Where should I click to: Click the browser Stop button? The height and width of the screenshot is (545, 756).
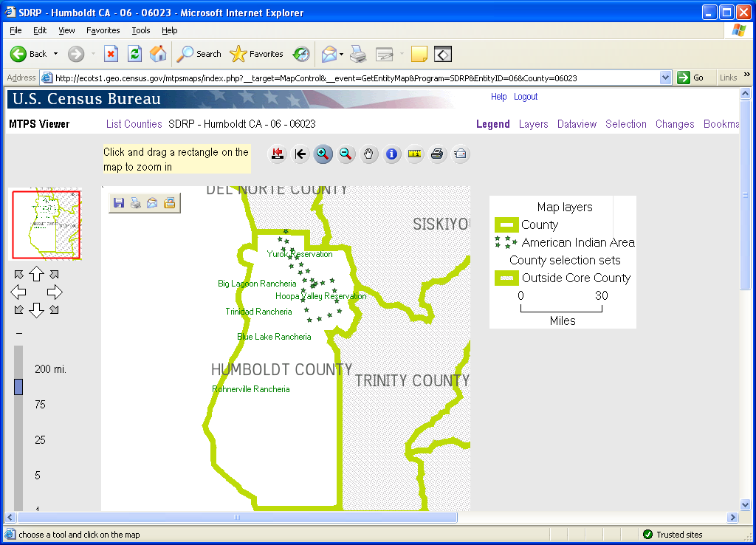pyautogui.click(x=111, y=54)
